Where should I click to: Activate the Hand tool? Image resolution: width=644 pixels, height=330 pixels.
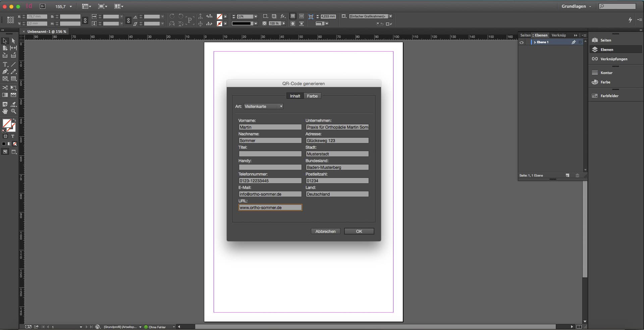click(5, 111)
